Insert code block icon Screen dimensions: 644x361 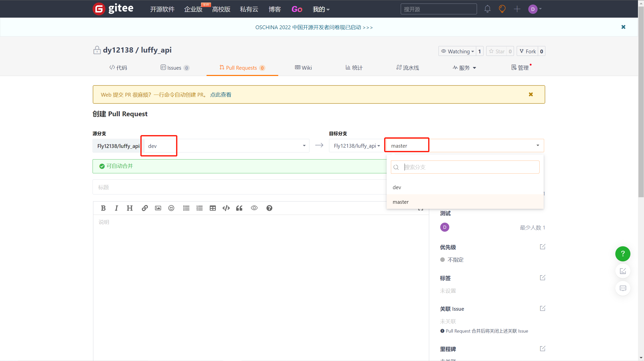coord(226,208)
